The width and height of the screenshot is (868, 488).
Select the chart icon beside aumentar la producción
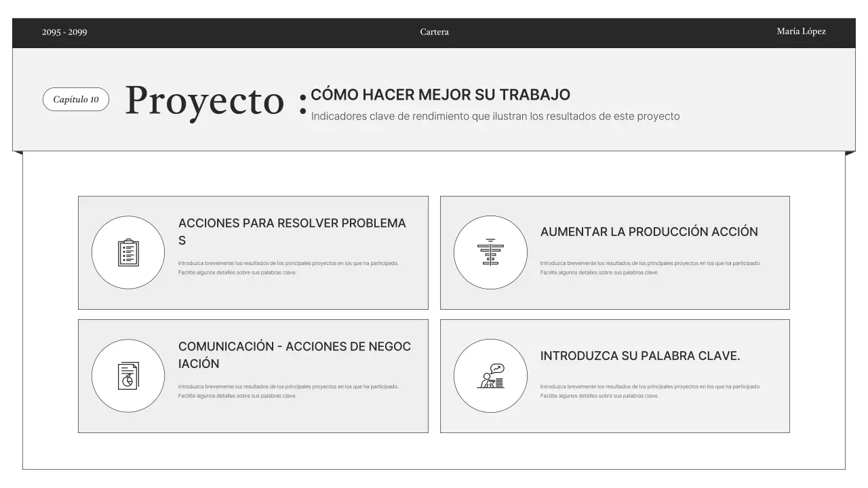click(x=490, y=251)
